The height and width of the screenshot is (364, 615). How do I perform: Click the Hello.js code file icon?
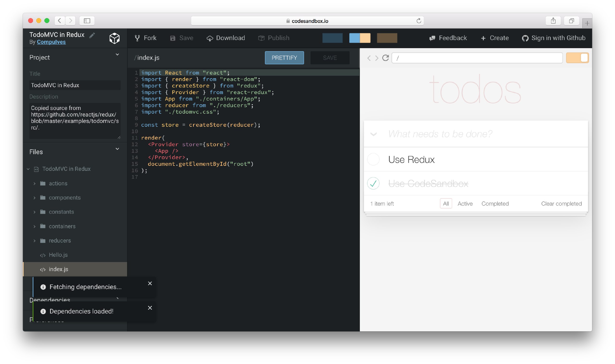43,255
